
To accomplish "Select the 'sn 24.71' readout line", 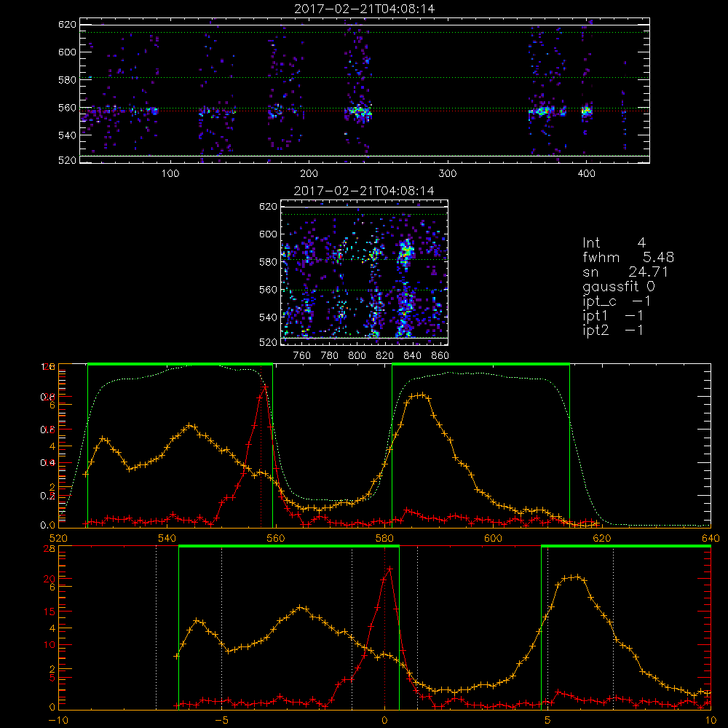I will [625, 272].
